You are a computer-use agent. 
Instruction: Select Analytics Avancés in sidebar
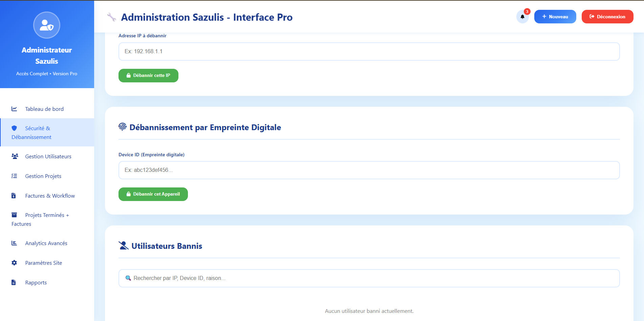(x=46, y=243)
